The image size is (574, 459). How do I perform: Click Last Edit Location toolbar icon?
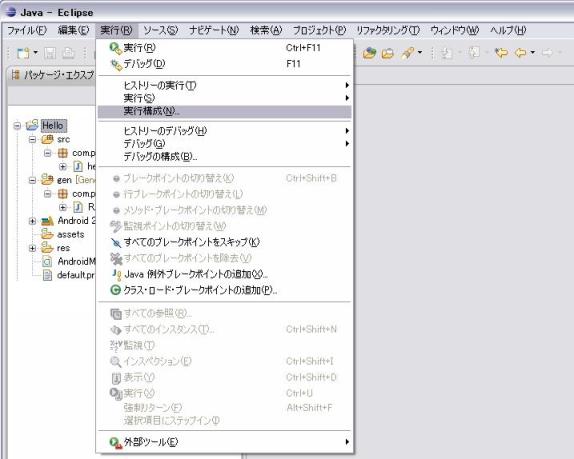click(x=502, y=53)
